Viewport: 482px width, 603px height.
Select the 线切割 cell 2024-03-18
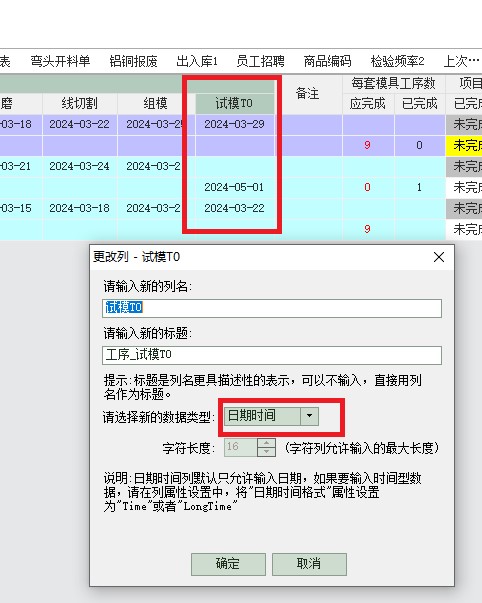(x=79, y=208)
